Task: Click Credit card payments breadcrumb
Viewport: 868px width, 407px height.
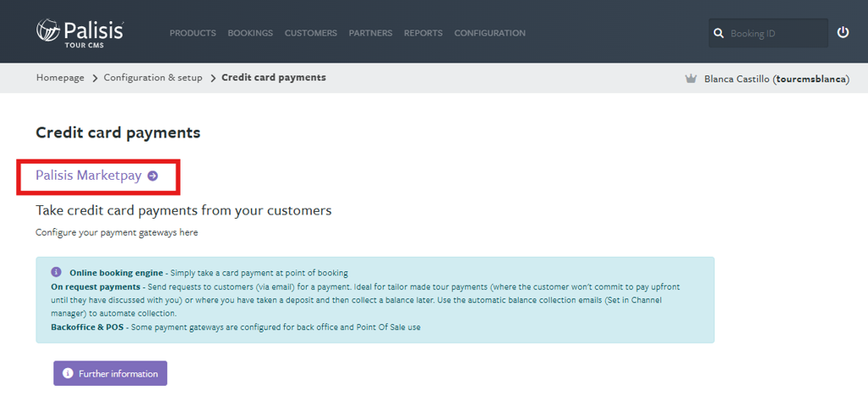Action: 274,77
